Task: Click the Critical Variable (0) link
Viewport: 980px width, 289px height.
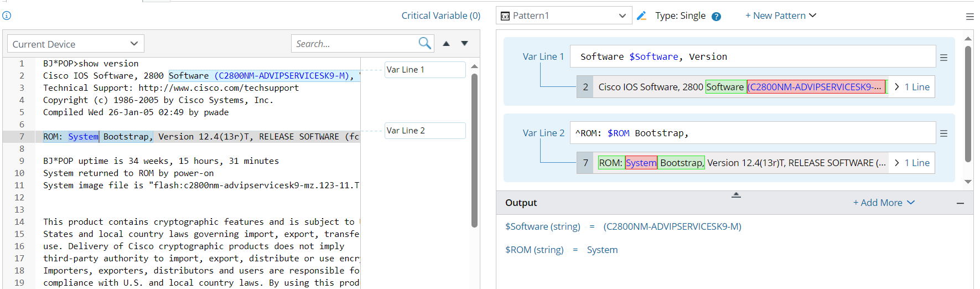Action: pos(440,16)
